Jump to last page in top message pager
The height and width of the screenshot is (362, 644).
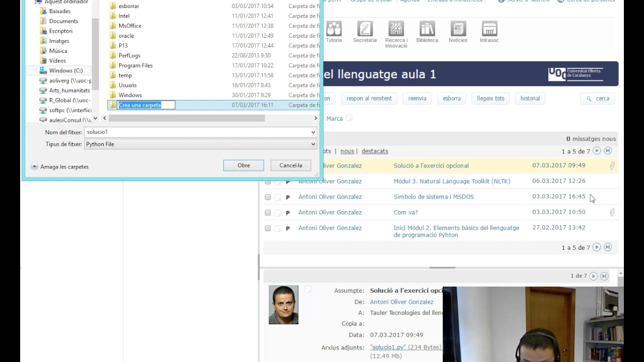coord(608,151)
